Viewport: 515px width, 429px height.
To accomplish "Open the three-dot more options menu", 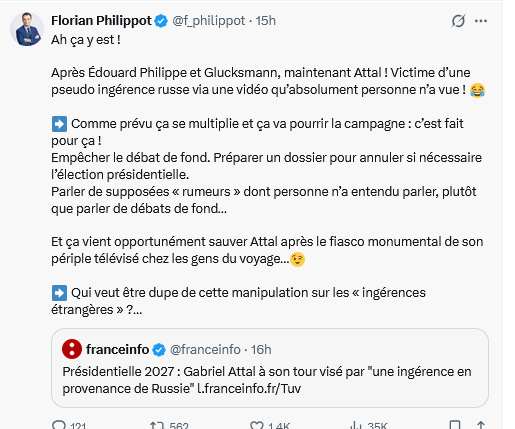I will click(481, 21).
